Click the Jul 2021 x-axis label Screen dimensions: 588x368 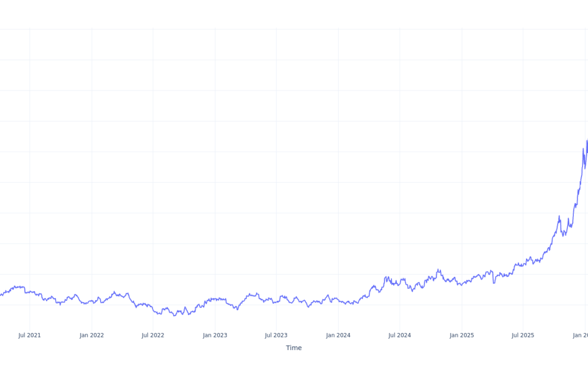coord(29,335)
